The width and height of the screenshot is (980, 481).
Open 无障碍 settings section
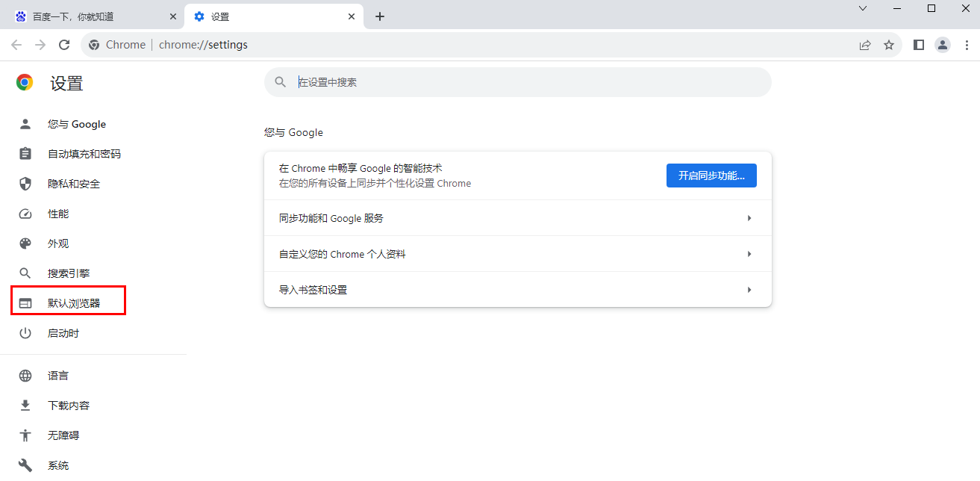point(63,435)
